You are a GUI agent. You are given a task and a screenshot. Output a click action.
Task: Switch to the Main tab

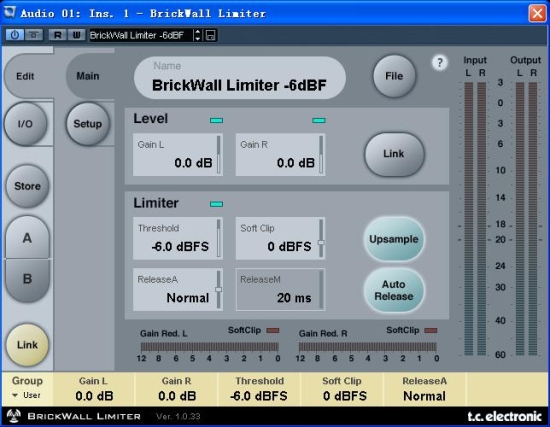click(88, 76)
